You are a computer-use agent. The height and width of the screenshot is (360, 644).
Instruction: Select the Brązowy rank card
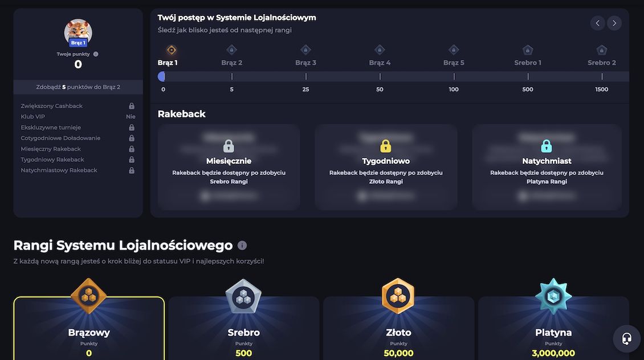click(89, 333)
